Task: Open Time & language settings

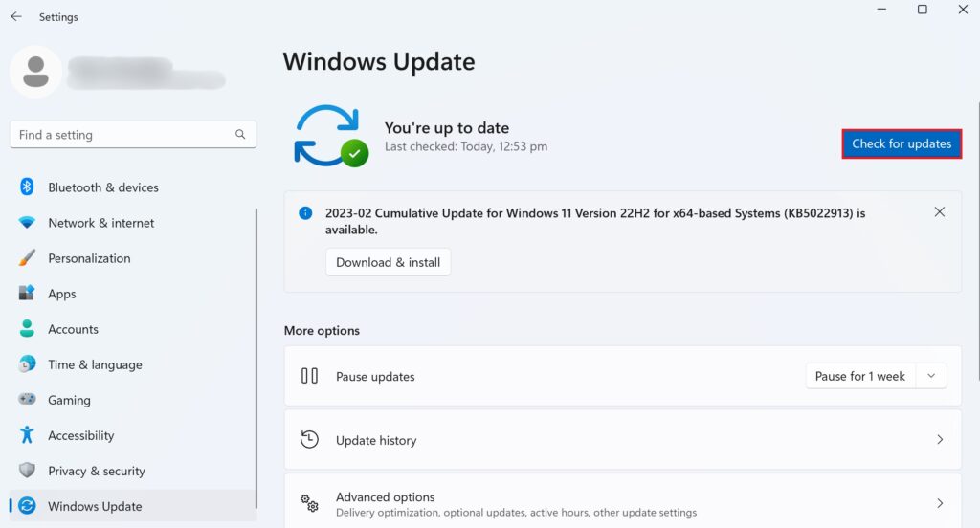Action: [x=132, y=364]
